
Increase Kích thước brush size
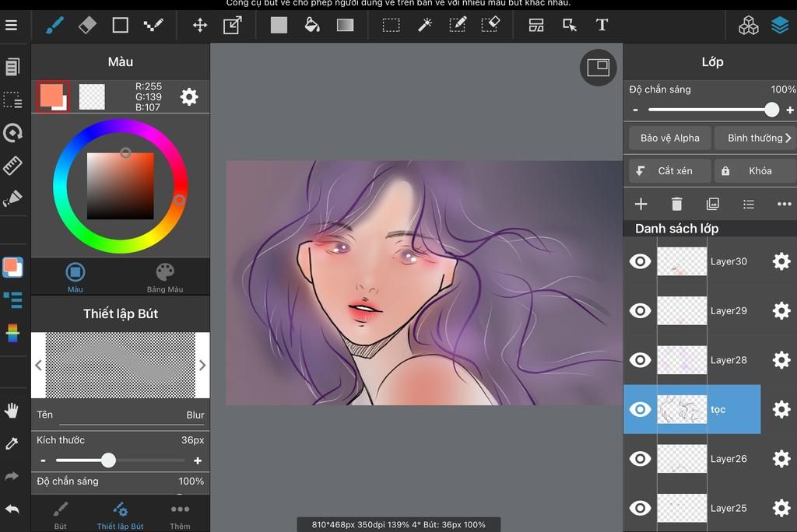(198, 460)
